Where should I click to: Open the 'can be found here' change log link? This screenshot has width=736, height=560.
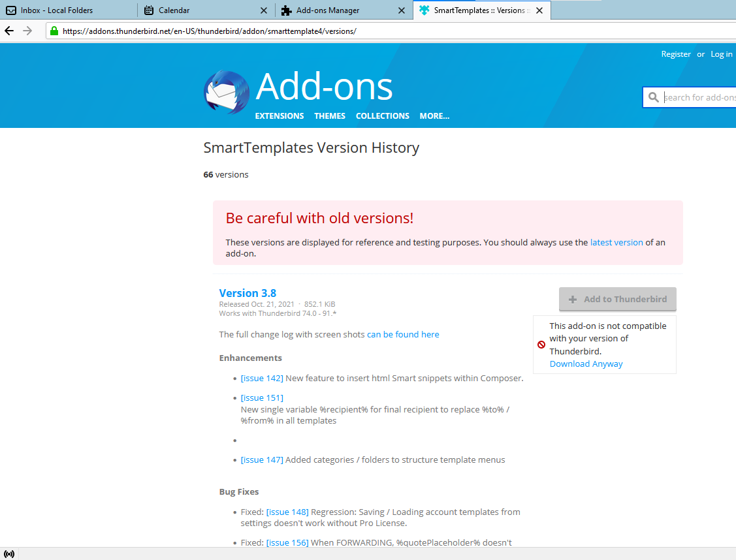click(x=403, y=334)
